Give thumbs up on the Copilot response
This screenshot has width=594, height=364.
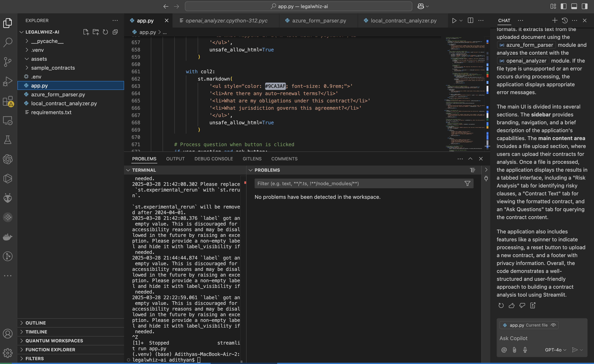511,305
